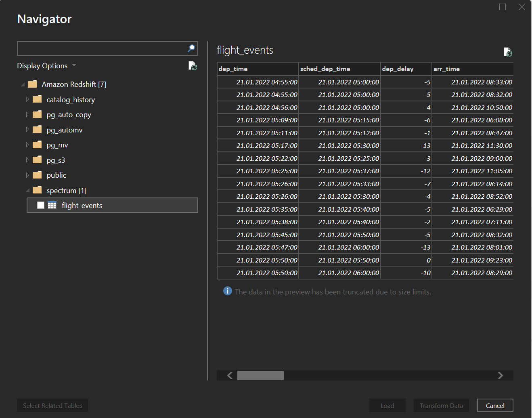Expand the catalog_history schema

[27, 99]
